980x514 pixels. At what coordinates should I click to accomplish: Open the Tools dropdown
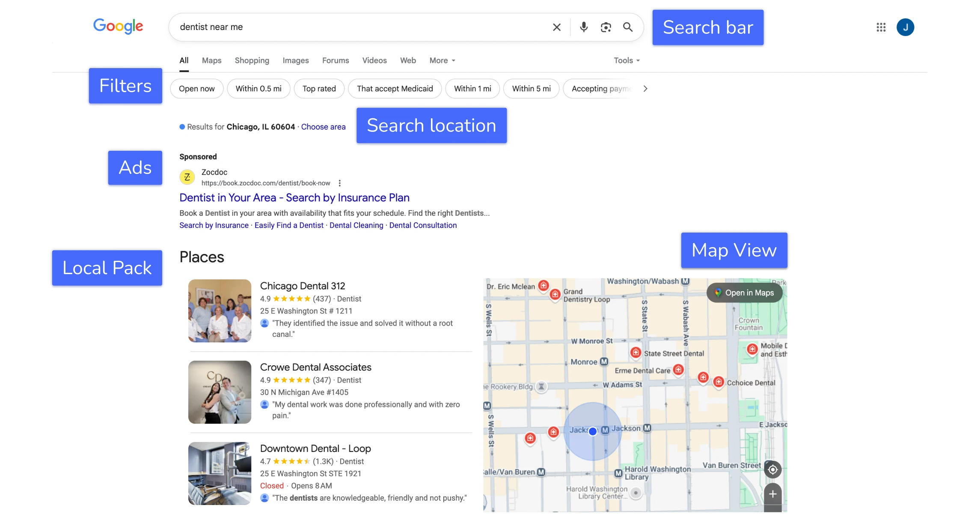click(627, 60)
